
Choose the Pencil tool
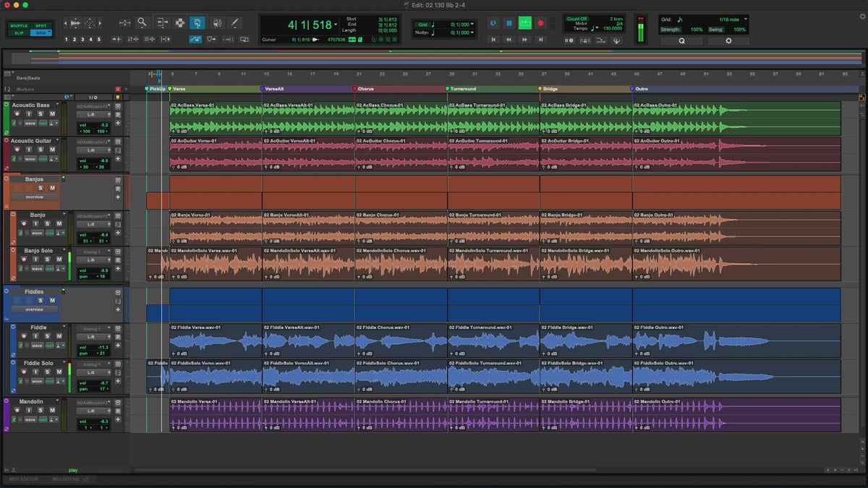pos(234,22)
